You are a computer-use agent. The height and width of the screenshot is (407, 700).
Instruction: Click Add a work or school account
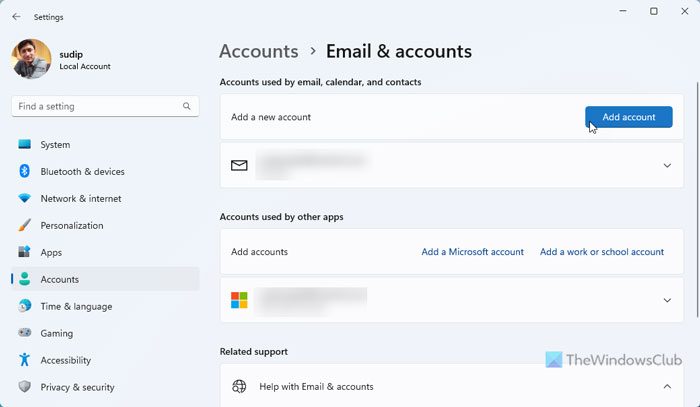click(x=602, y=252)
